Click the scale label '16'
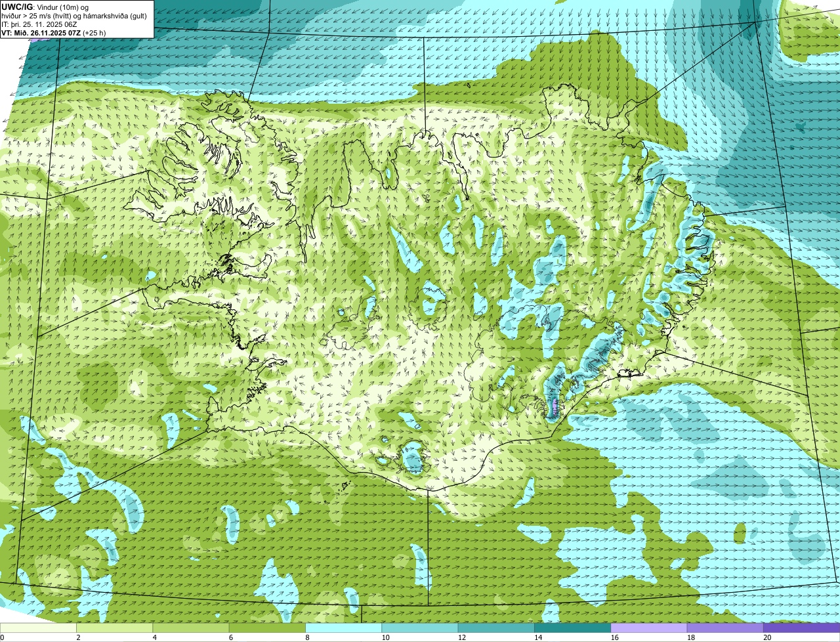The image size is (840, 642). click(614, 637)
